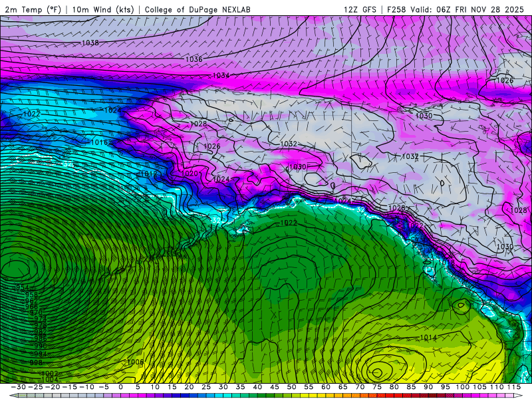Image resolution: width=532 pixels, height=399 pixels.
Task: Click the 1004 contour label
Action: point(49,379)
